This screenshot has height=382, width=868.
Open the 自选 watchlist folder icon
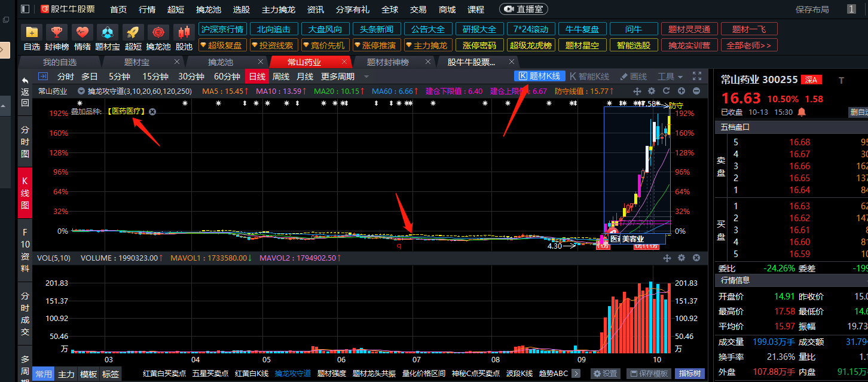32,32
